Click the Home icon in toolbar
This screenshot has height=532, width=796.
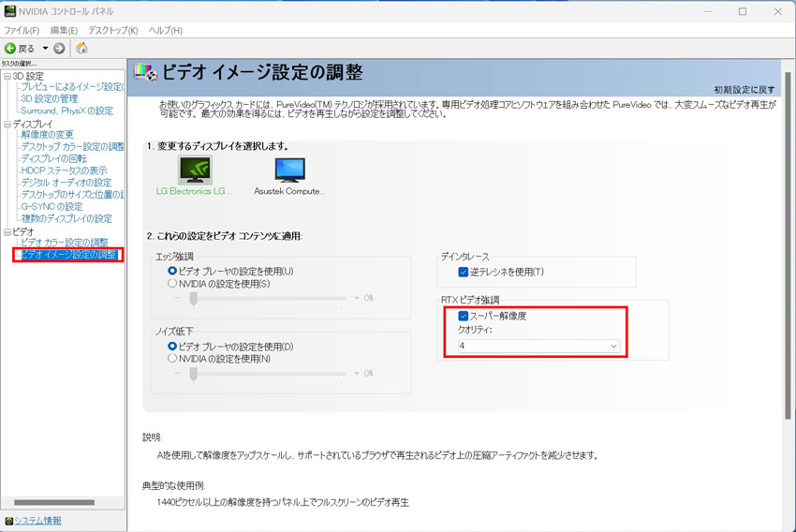(x=81, y=48)
